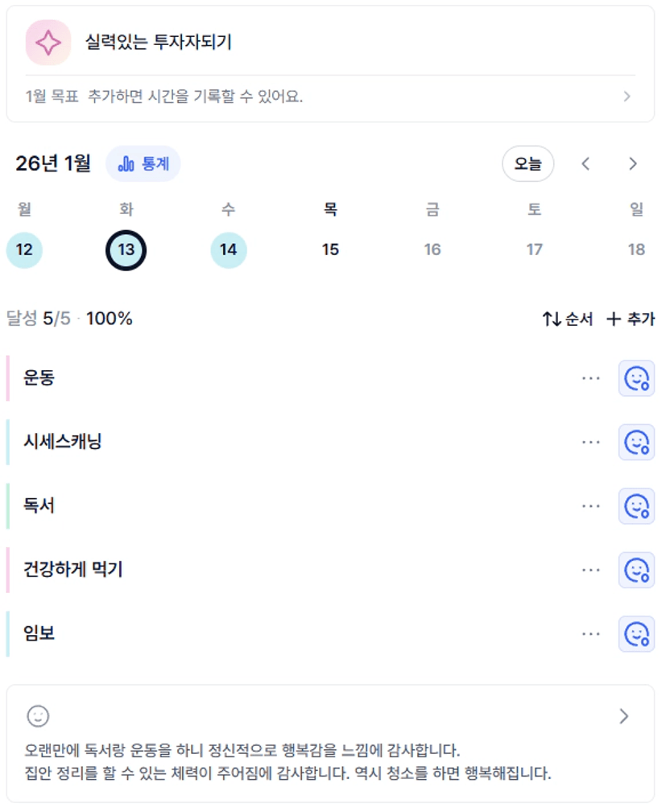Open the three-dot menu for 임보

[591, 634]
